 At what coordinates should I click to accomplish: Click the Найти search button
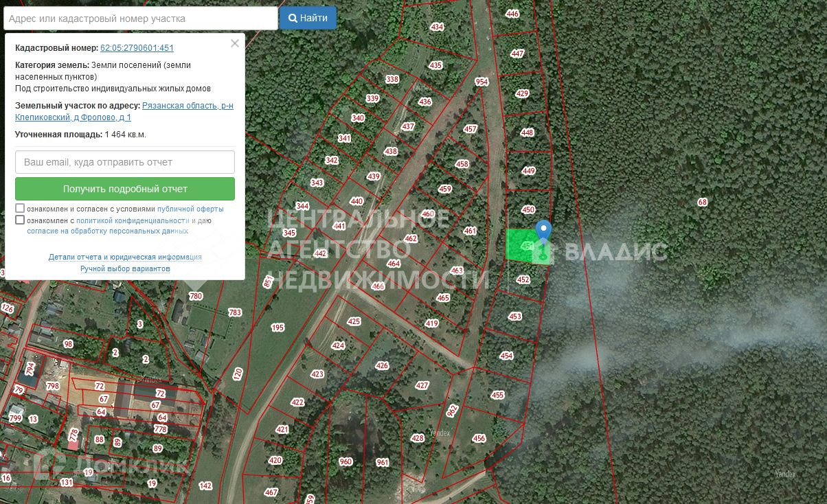point(308,18)
